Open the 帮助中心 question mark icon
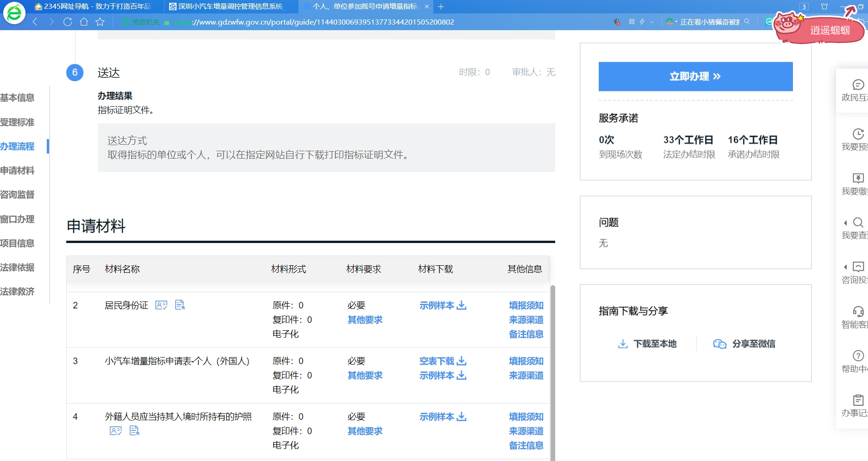 coord(858,356)
